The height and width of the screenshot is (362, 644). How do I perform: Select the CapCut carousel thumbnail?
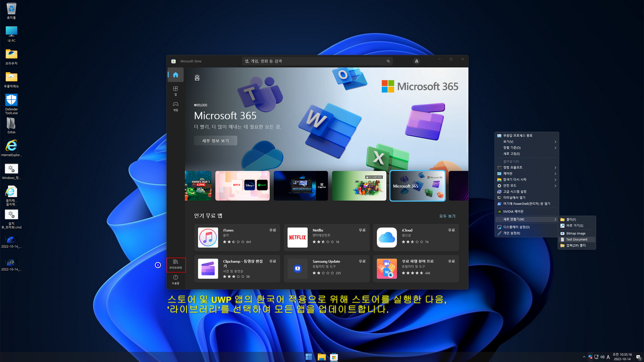[301, 186]
